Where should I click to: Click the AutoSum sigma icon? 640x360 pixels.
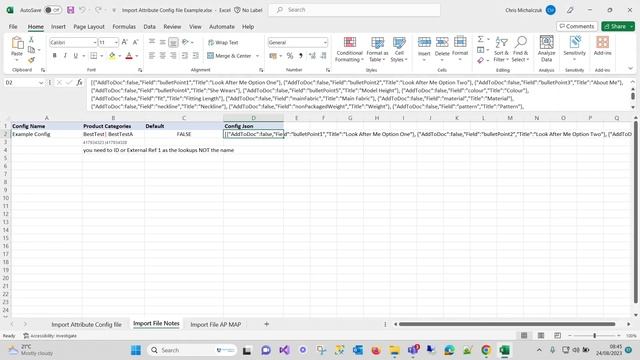(480, 39)
